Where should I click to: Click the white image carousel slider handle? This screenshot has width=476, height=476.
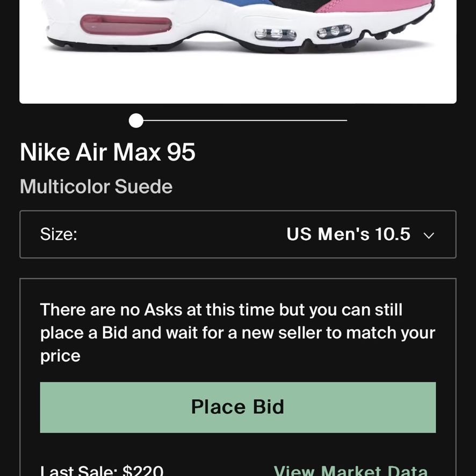pos(136,120)
